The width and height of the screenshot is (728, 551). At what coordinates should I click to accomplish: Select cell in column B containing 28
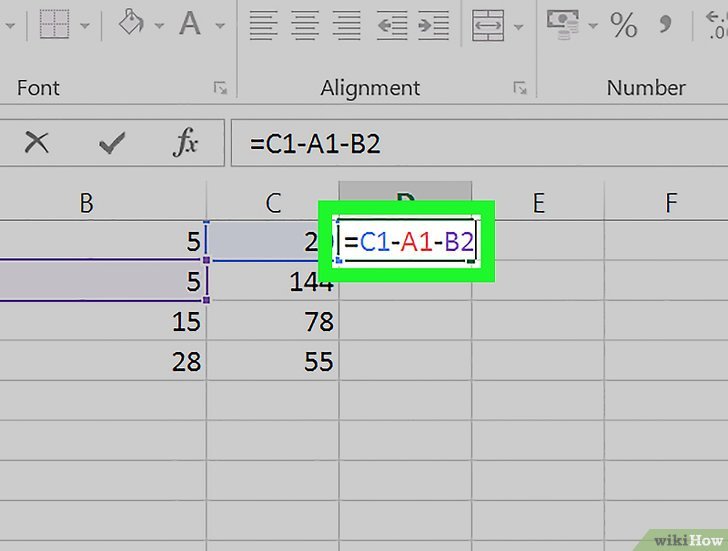tap(103, 361)
